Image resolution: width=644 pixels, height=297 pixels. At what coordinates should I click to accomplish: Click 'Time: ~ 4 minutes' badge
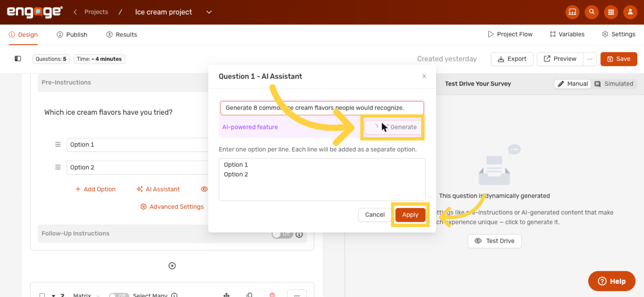point(99,59)
